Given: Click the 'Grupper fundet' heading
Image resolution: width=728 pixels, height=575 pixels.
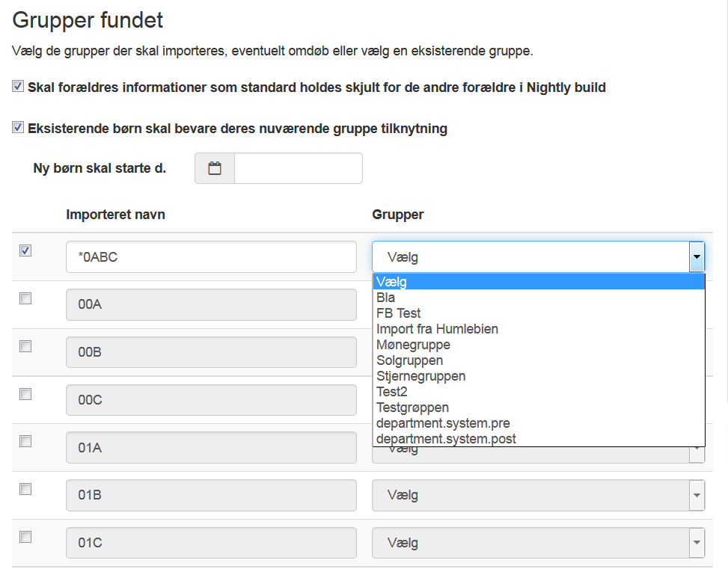Looking at the screenshot, I should (88, 20).
